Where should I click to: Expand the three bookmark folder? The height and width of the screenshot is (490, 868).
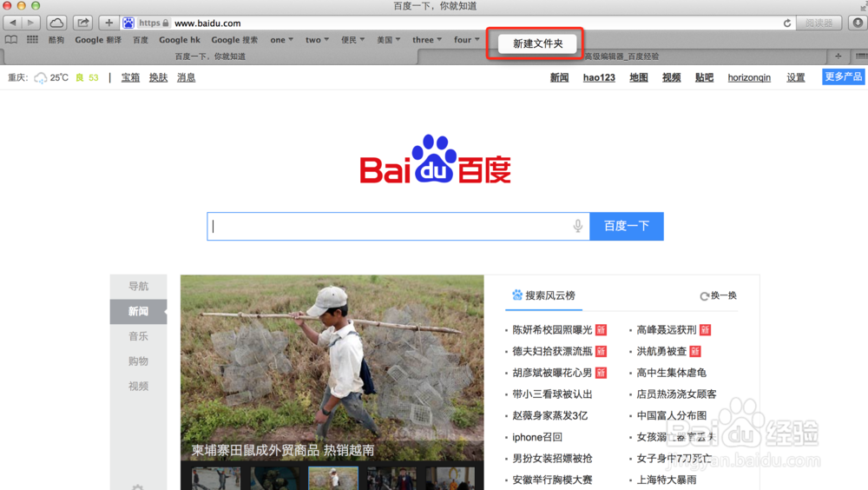(427, 40)
